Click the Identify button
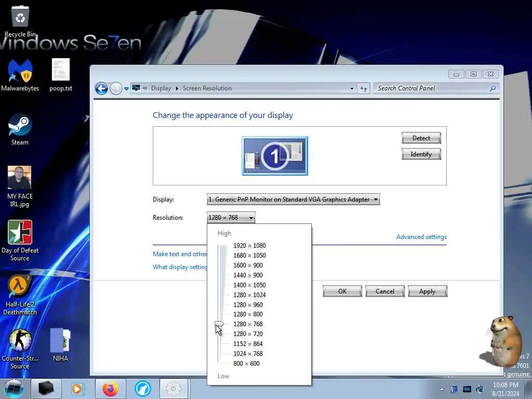Screen dimensions: 532x399 point(421,154)
